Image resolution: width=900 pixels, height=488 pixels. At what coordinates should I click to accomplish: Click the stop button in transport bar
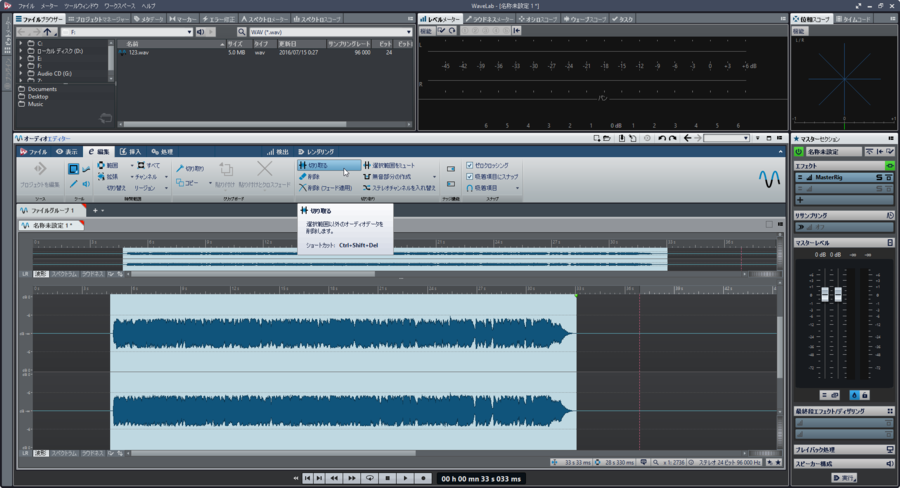(387, 478)
